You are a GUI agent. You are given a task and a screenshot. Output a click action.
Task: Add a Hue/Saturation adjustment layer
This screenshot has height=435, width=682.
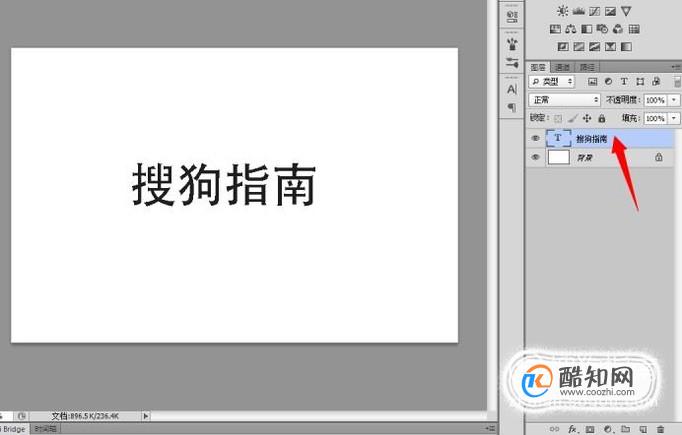[555, 29]
